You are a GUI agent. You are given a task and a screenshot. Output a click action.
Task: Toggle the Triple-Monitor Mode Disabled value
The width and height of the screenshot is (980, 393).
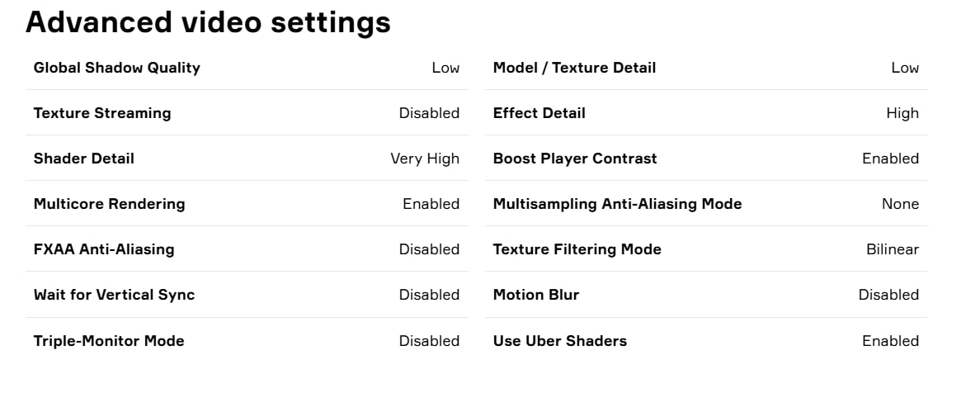(429, 341)
